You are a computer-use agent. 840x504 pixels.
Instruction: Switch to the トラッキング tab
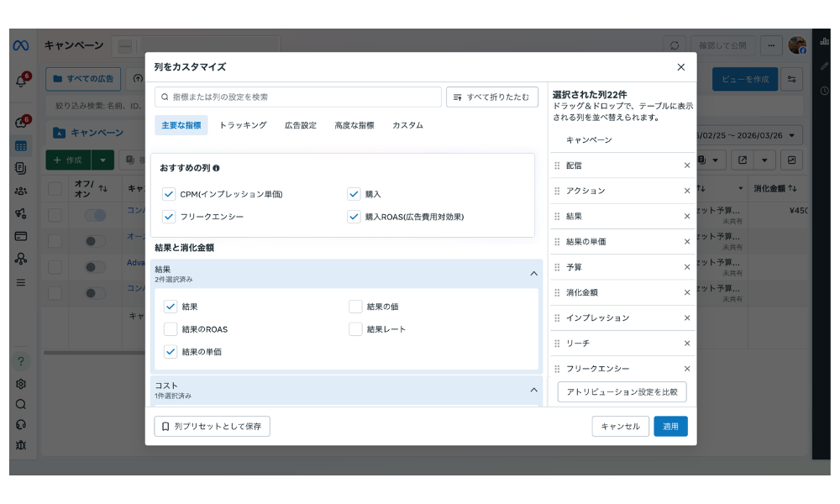(x=243, y=125)
